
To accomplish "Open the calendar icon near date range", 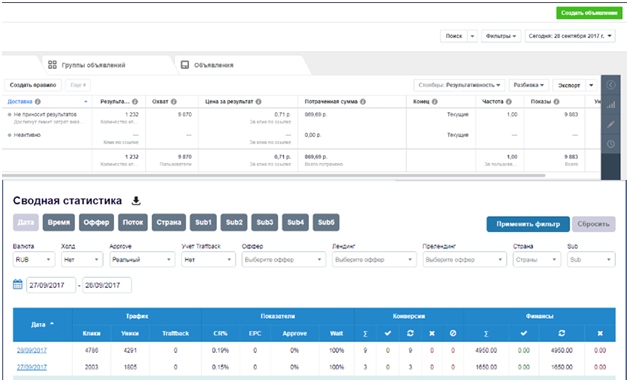I will coord(18,284).
